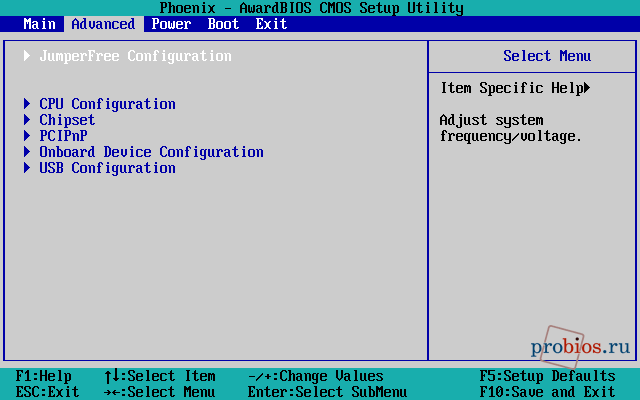Screen dimensions: 640x400
Task: Click the Select Menu heading
Action: coord(547,56)
